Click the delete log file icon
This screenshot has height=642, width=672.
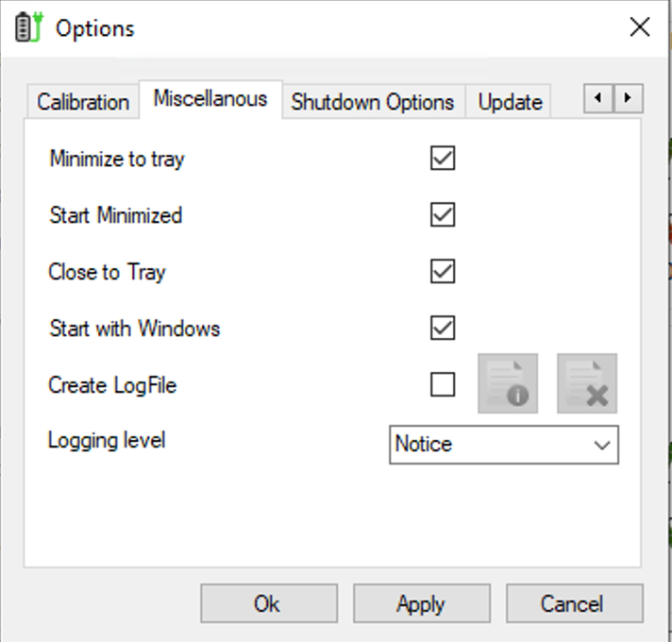pos(587,383)
